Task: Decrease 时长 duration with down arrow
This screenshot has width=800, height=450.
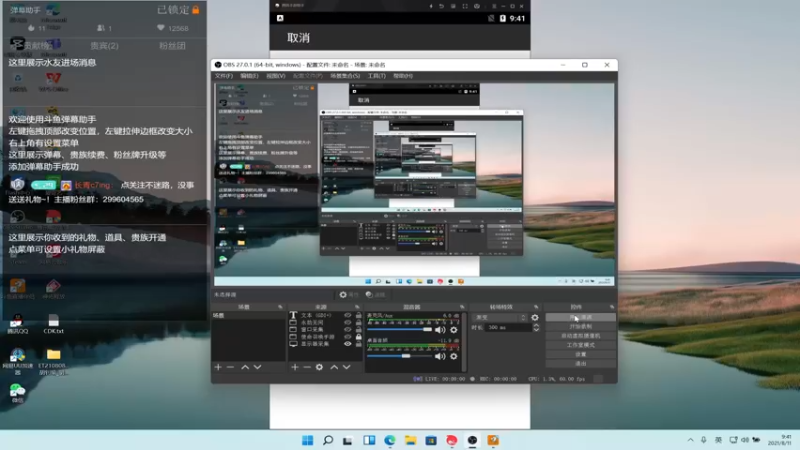Action: pyautogui.click(x=536, y=330)
